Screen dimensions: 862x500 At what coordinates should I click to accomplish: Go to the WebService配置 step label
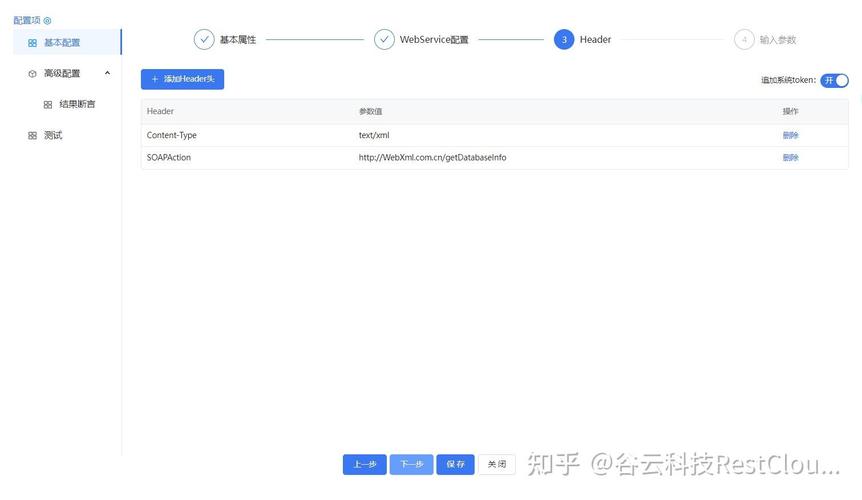tap(434, 40)
